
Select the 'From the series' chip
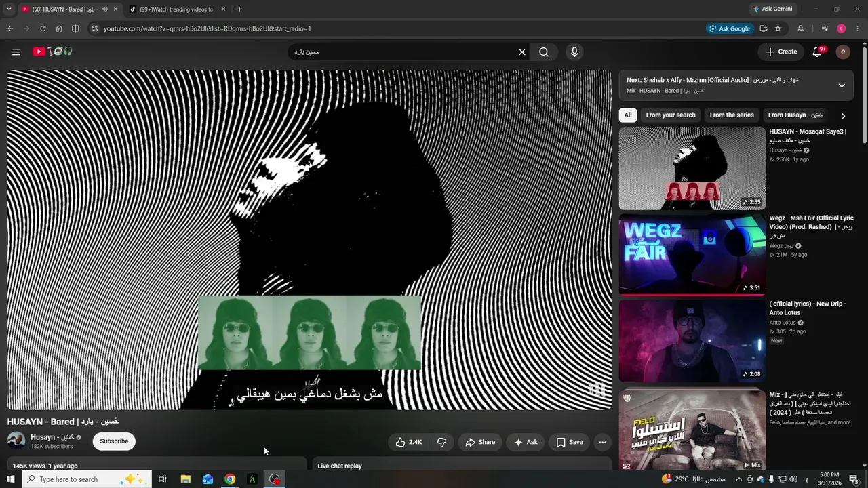(732, 115)
